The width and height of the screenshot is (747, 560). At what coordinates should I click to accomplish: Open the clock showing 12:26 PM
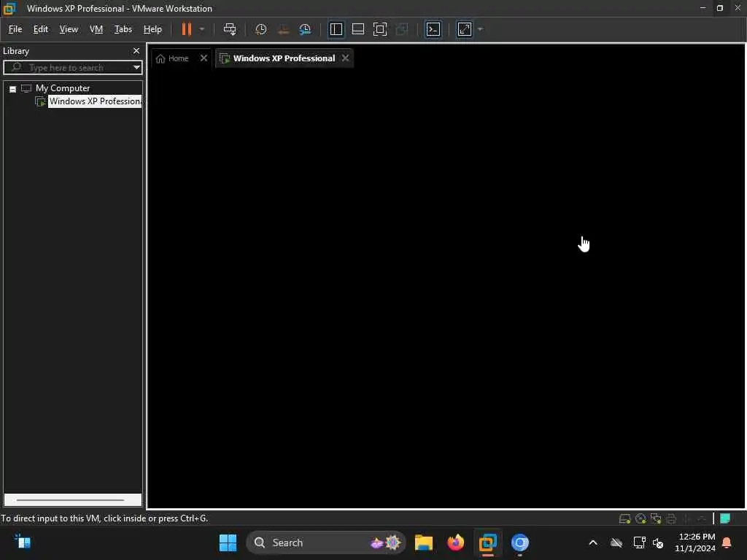click(694, 542)
